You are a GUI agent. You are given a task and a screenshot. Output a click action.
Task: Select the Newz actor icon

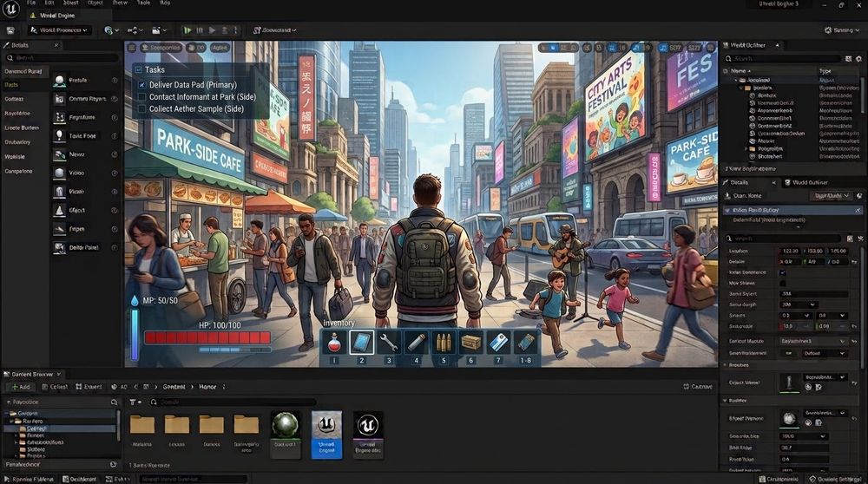pos(59,154)
